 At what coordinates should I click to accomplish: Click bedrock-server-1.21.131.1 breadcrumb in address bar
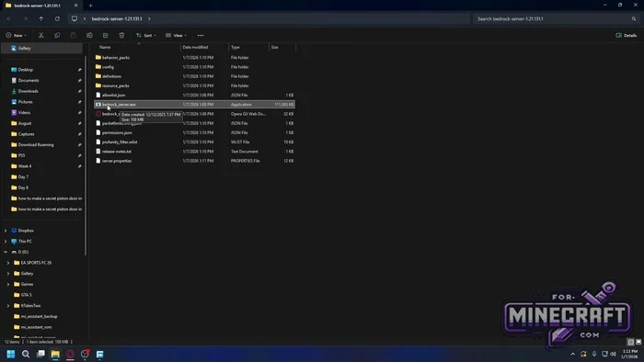pos(117,19)
